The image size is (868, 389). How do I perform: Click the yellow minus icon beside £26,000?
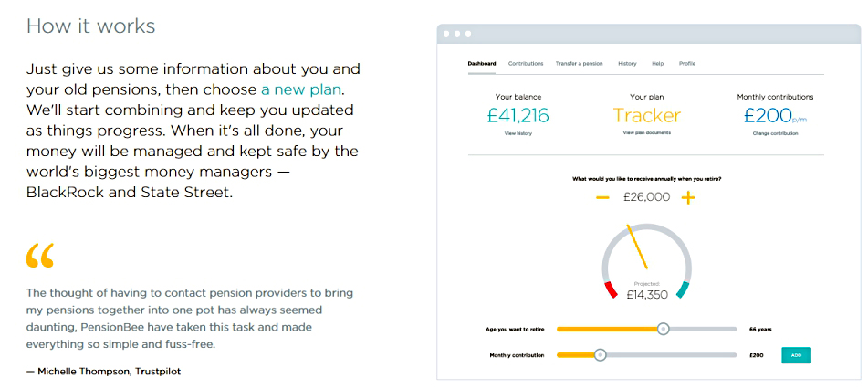coord(602,198)
